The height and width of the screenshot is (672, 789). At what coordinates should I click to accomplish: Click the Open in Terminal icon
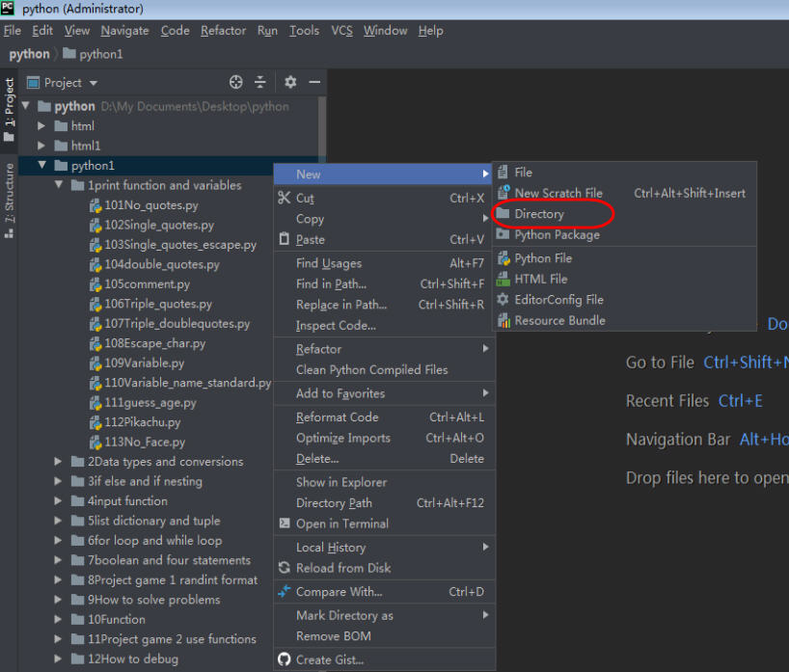[x=285, y=524]
